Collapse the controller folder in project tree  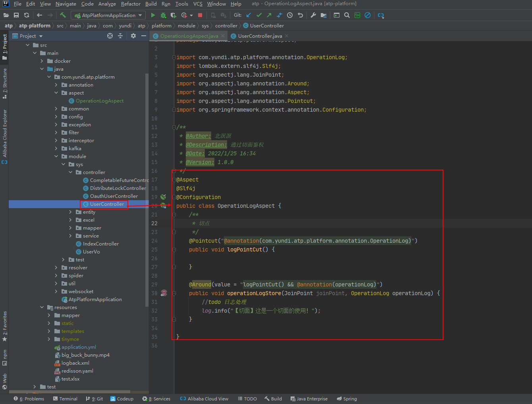click(x=71, y=172)
